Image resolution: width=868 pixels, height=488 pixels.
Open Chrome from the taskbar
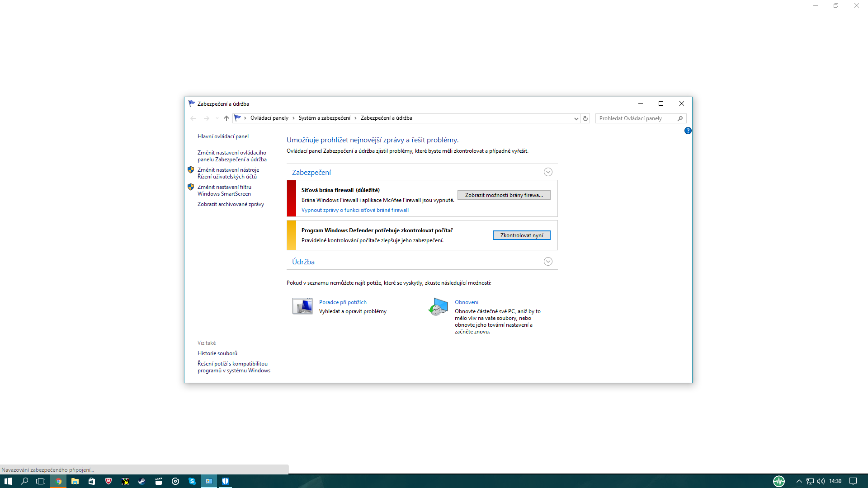(x=58, y=481)
